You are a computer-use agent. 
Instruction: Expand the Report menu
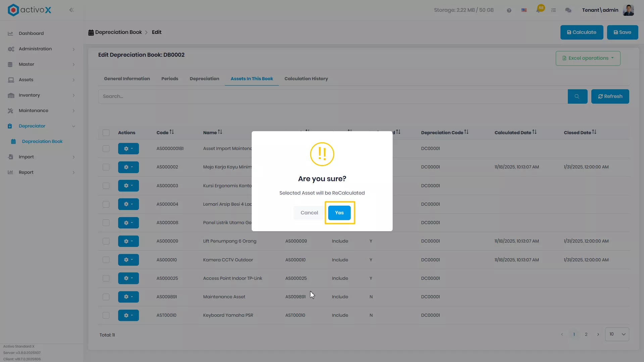coord(42,172)
